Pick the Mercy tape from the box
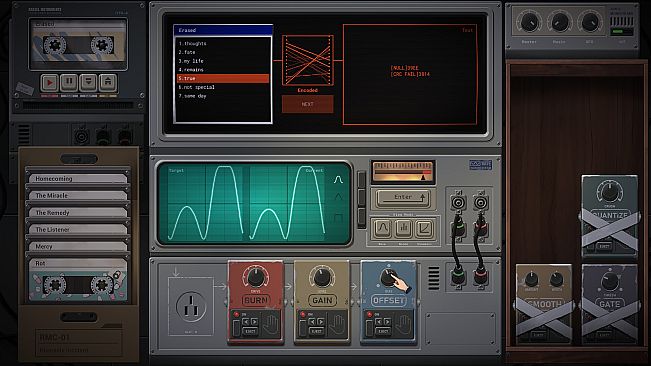 tap(78, 246)
